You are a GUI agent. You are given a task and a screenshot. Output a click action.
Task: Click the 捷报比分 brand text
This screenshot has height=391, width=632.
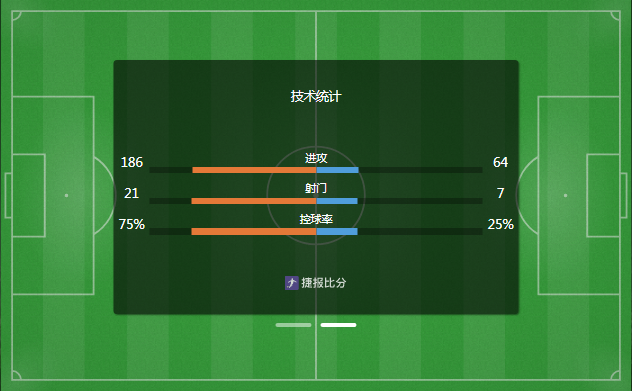click(324, 283)
